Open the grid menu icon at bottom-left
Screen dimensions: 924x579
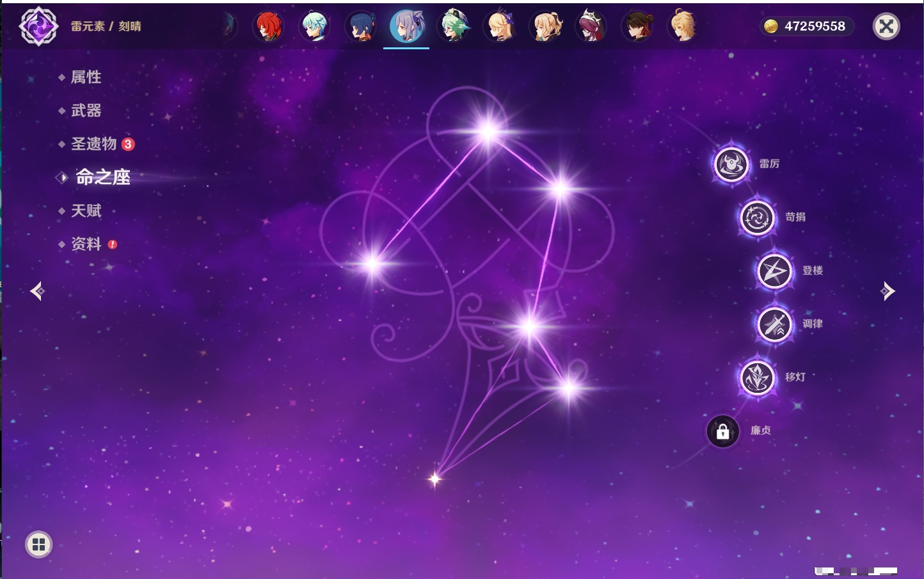pyautogui.click(x=38, y=544)
